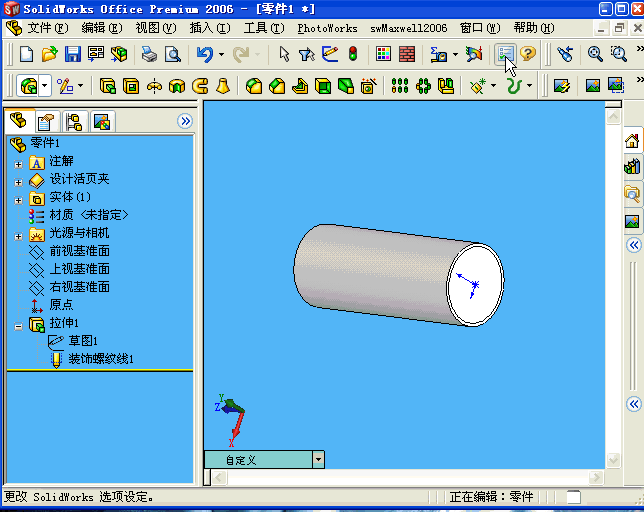Open the 文件(F) menu

pyautogui.click(x=48, y=28)
